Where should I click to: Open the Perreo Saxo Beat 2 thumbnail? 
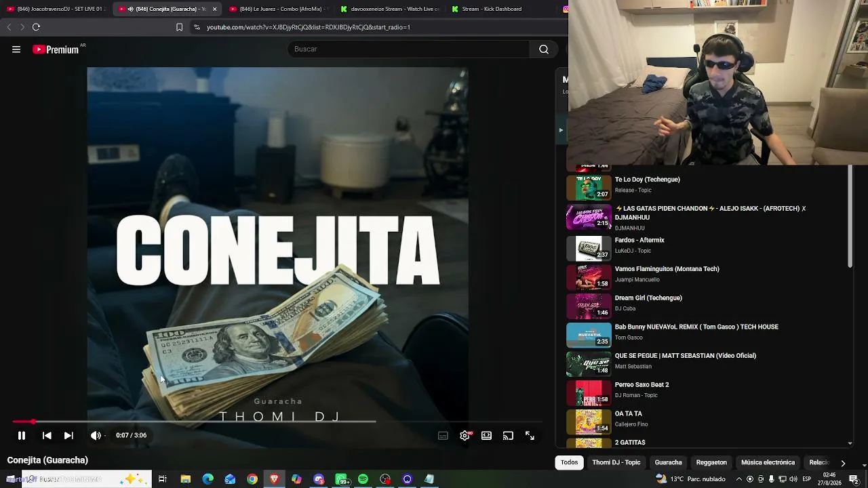pos(589,393)
